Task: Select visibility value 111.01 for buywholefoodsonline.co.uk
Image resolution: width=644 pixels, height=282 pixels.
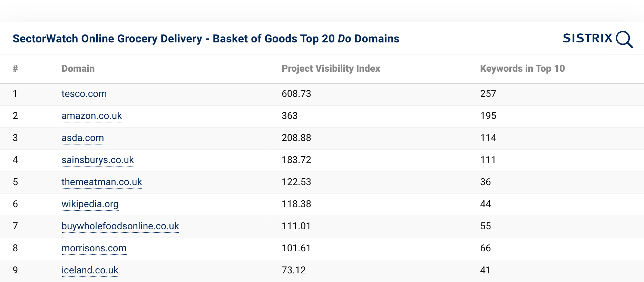Action: tap(296, 226)
